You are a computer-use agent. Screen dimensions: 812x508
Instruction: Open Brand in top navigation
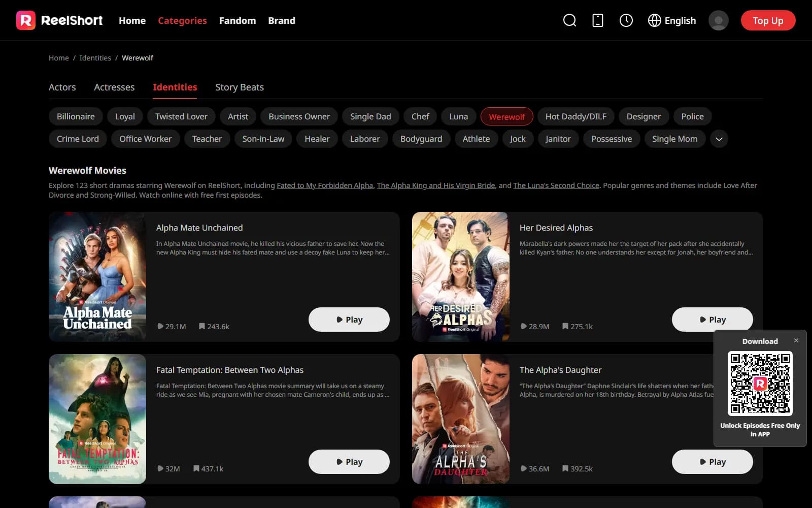click(x=282, y=20)
